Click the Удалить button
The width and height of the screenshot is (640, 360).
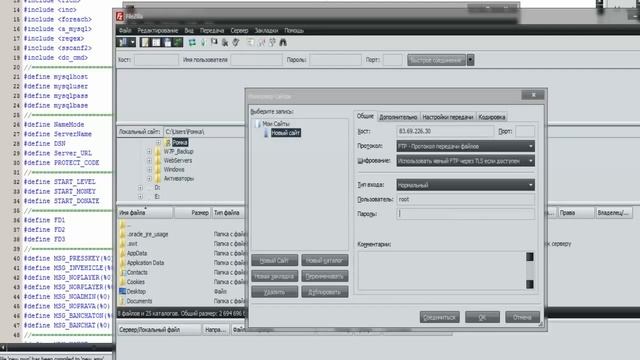point(274,292)
